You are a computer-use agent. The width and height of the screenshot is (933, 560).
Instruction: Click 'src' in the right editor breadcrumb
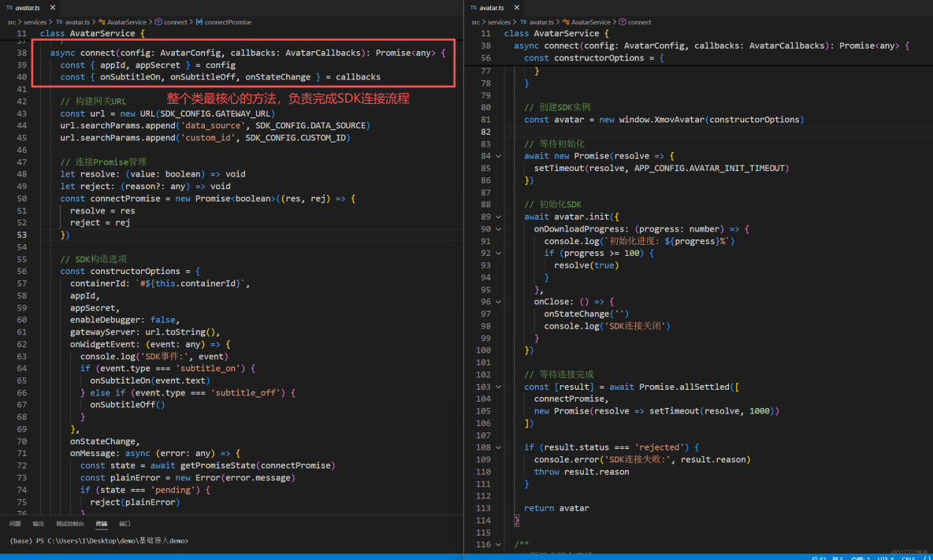click(476, 22)
